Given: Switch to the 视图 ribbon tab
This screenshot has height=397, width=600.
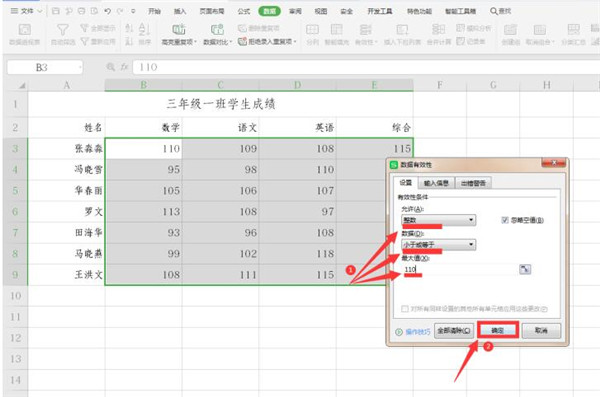Looking at the screenshot, I should [x=321, y=11].
